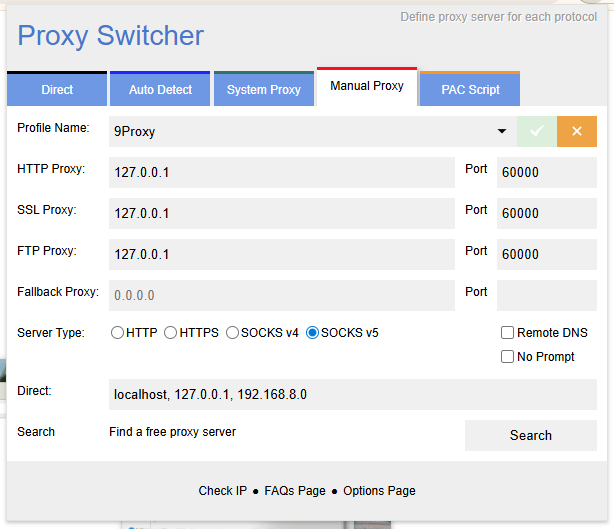Open the Auto Detect tab
This screenshot has width=614, height=529.
(160, 90)
